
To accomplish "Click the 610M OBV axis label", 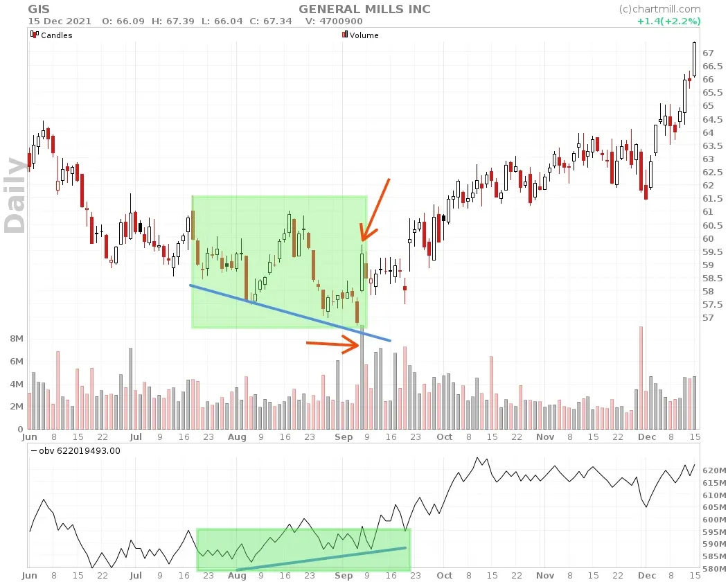I will point(714,495).
